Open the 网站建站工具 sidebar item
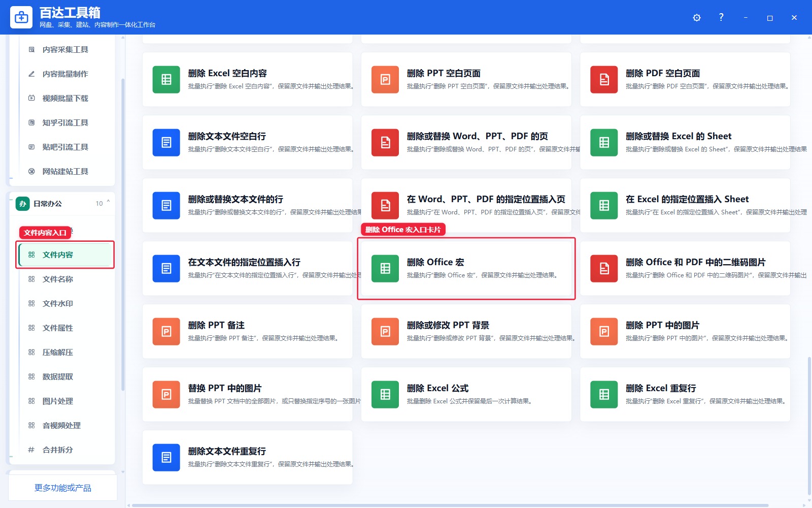 click(65, 172)
